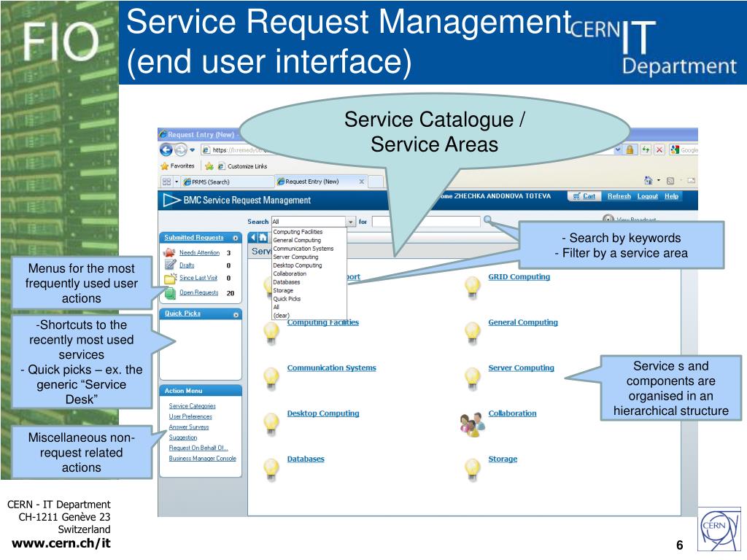Open the Search category dropdown arrow
This screenshot has width=747, height=560.
(351, 222)
